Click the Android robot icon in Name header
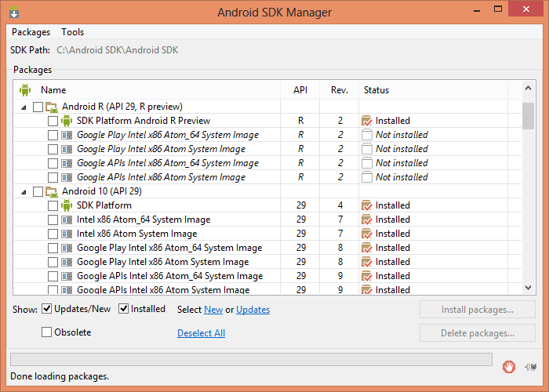 25,90
